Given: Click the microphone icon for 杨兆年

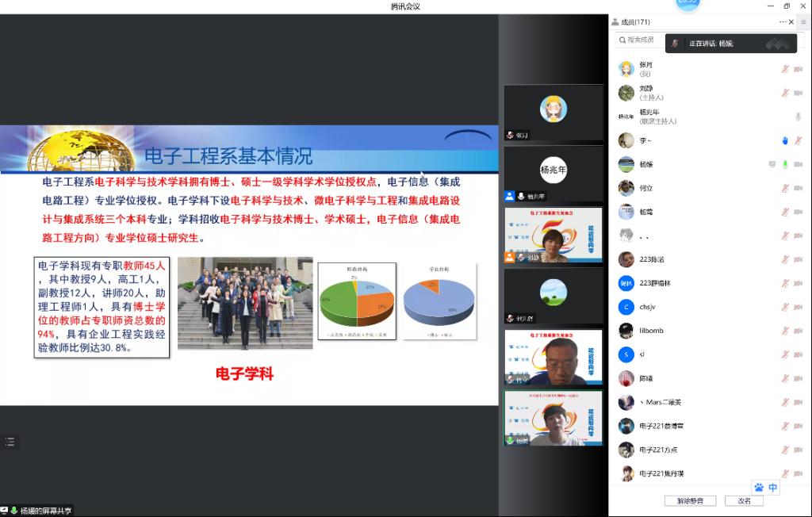Looking at the screenshot, I should (799, 117).
